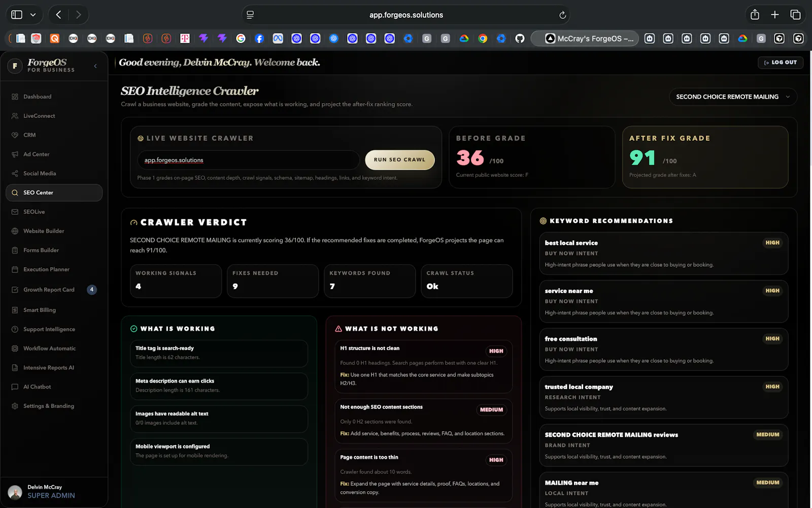The width and height of the screenshot is (812, 508).
Task: Open a new tab with plus icon
Action: tap(775, 15)
